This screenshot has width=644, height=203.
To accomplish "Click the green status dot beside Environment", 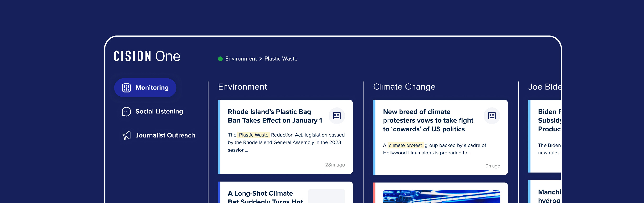I will [x=220, y=59].
